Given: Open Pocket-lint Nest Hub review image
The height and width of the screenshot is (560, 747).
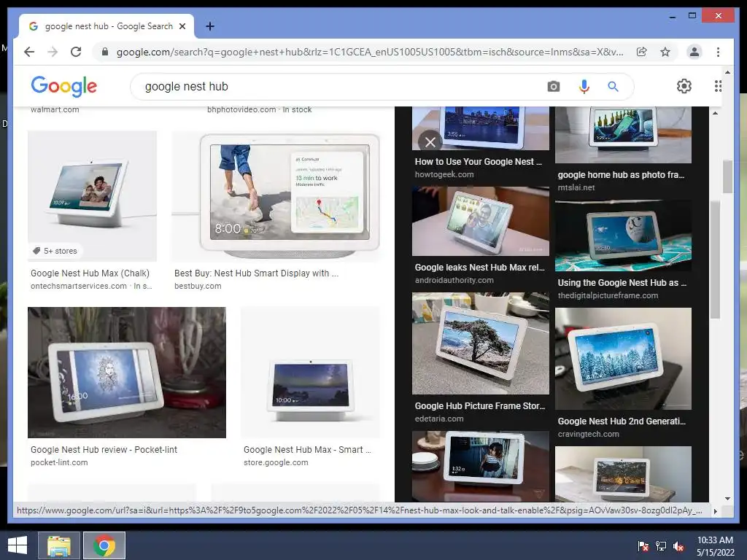Looking at the screenshot, I should pyautogui.click(x=127, y=373).
